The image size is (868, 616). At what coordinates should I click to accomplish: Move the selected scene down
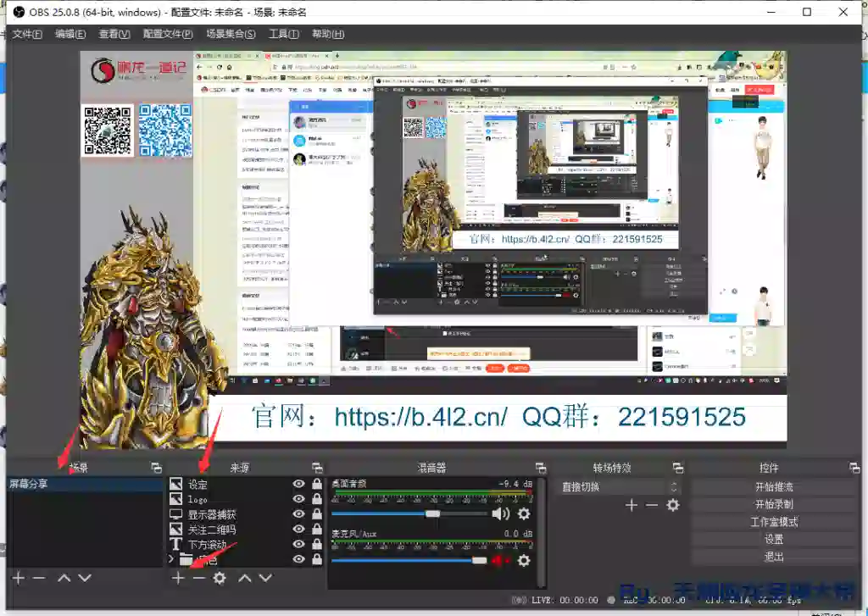pos(85,579)
